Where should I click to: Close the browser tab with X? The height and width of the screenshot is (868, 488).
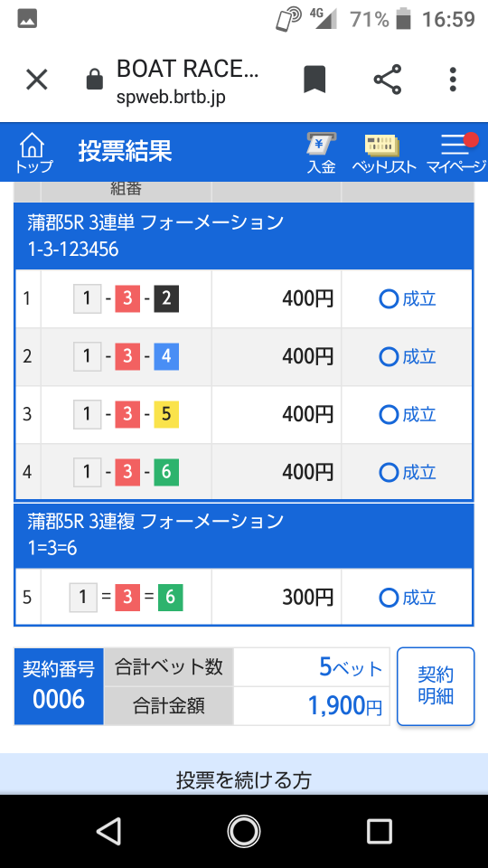pyautogui.click(x=37, y=80)
